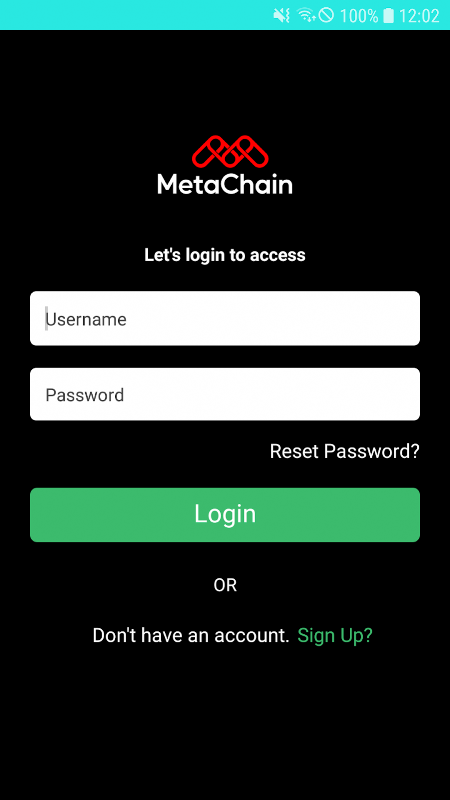Open the Reset Password? link

click(344, 451)
